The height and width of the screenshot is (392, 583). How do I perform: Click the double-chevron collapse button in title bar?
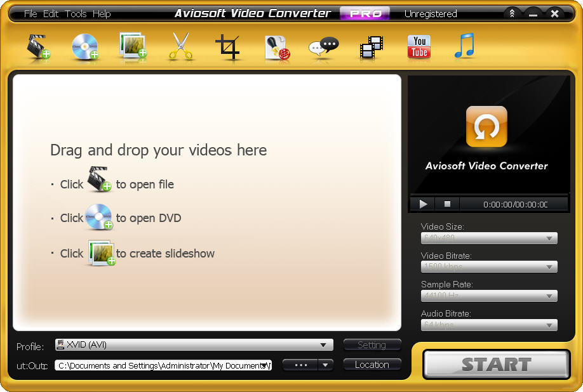coord(512,14)
